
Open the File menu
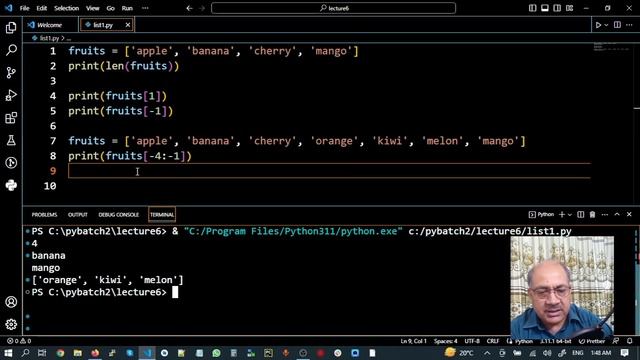tap(24, 8)
